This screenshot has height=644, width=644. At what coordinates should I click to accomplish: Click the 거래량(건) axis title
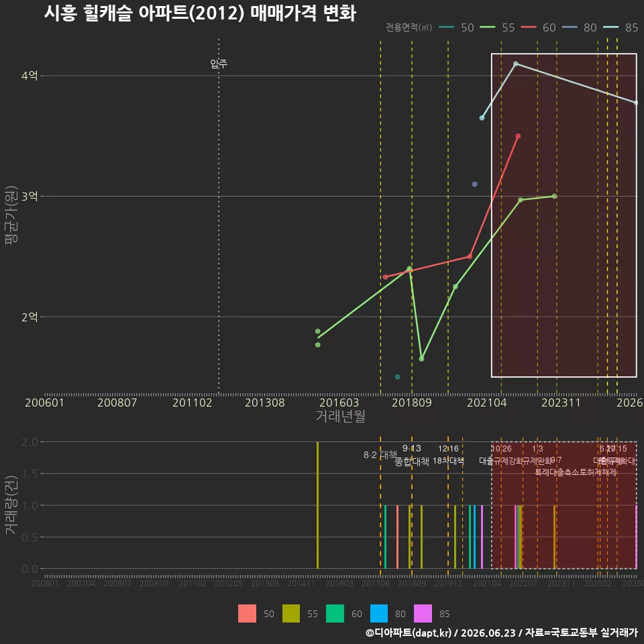pos(11,505)
